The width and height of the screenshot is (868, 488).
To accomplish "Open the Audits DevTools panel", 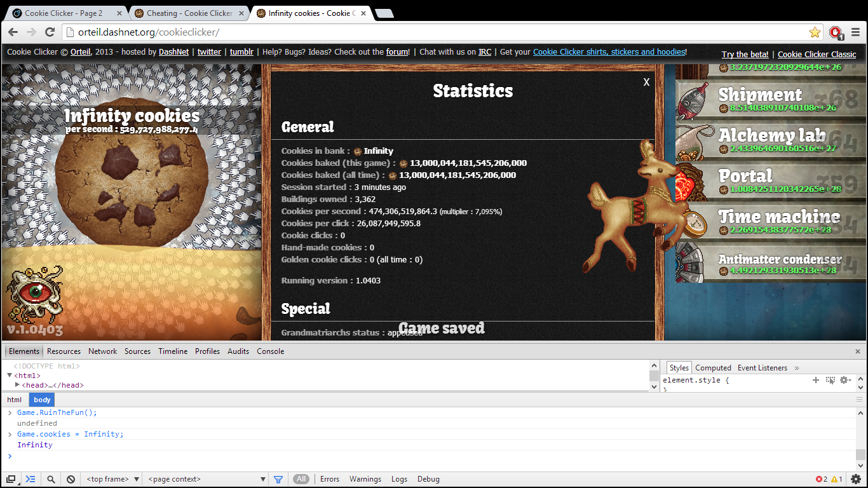I will tap(238, 351).
